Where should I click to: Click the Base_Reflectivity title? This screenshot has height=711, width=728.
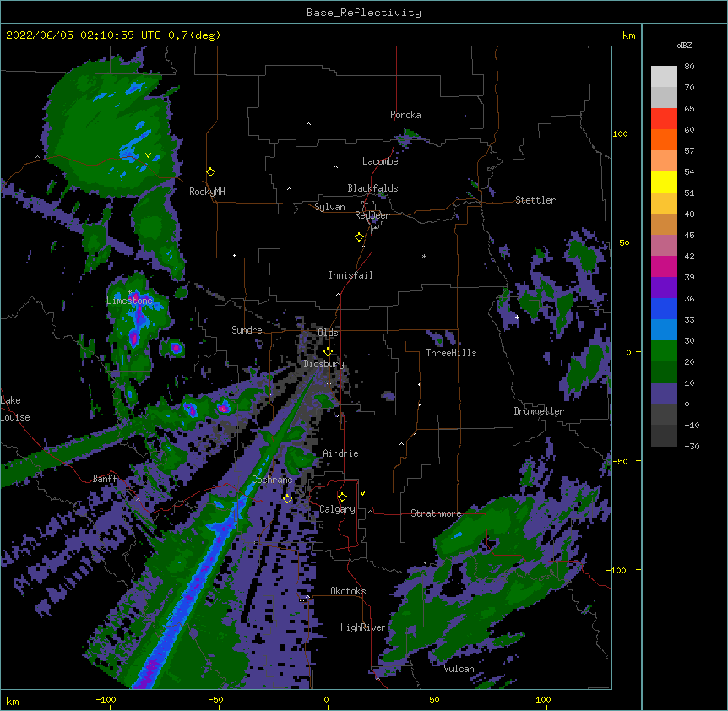(x=364, y=13)
